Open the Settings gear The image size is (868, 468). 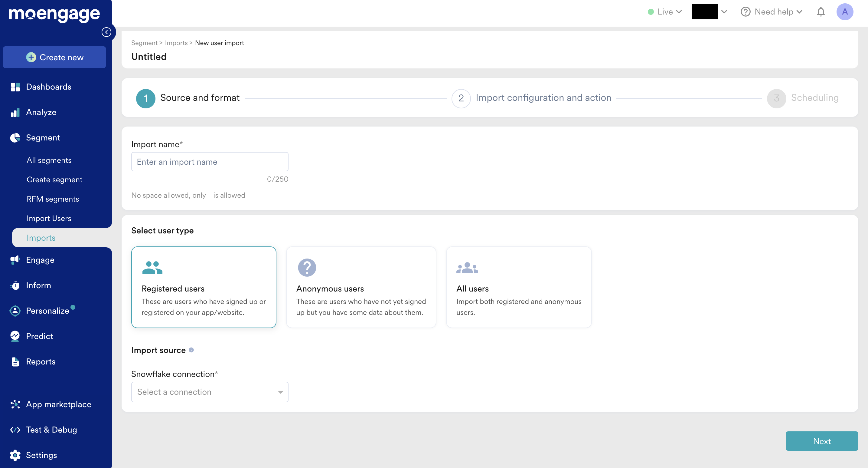(x=15, y=455)
